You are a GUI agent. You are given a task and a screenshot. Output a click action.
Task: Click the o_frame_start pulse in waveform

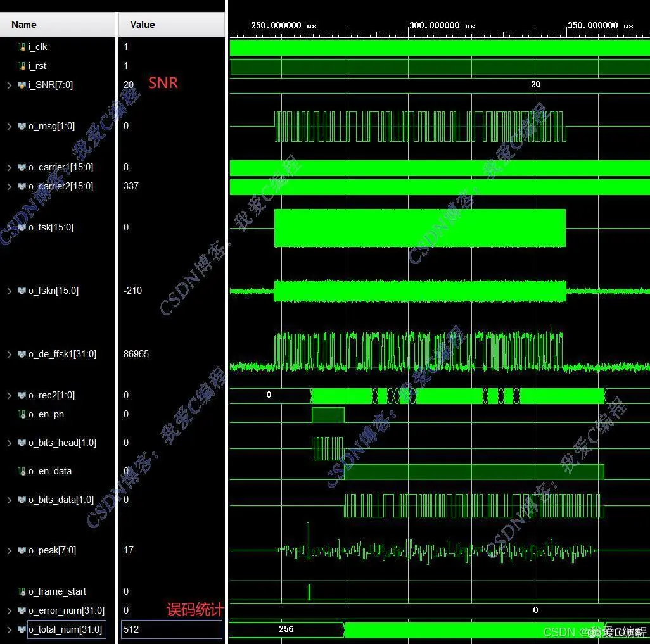point(309,592)
